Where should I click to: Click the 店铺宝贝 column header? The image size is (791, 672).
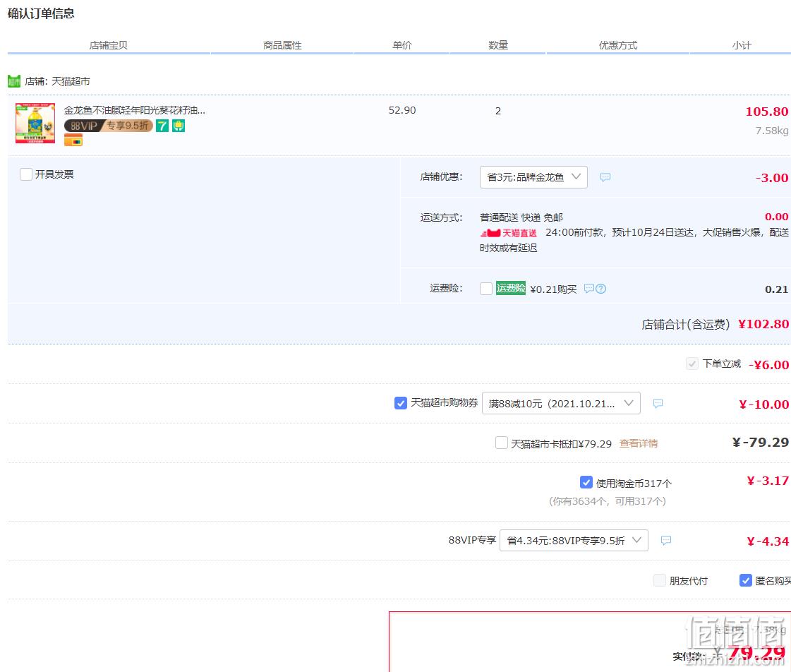pos(109,45)
